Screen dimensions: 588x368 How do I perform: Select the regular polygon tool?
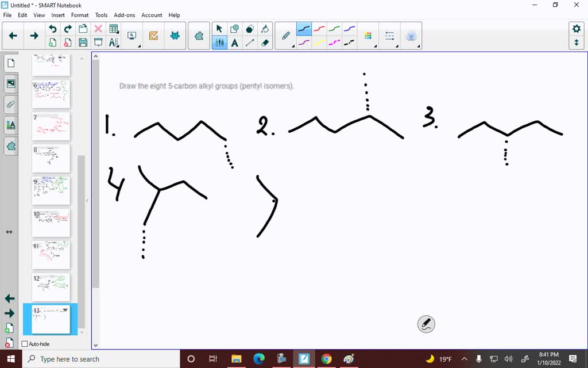(250, 28)
